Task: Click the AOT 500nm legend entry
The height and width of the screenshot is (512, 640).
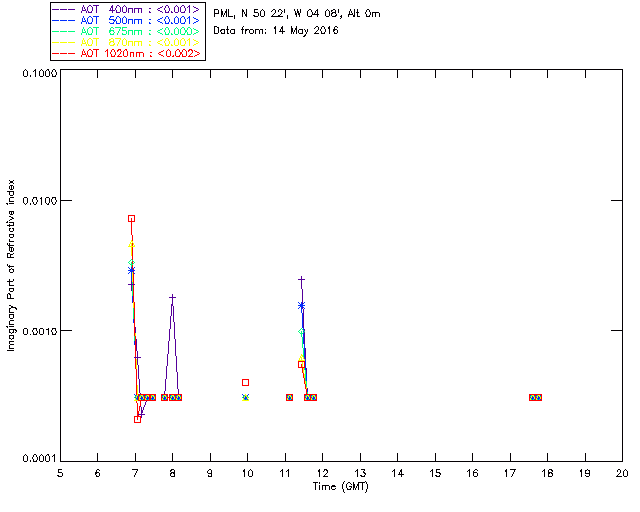Action: [126, 20]
